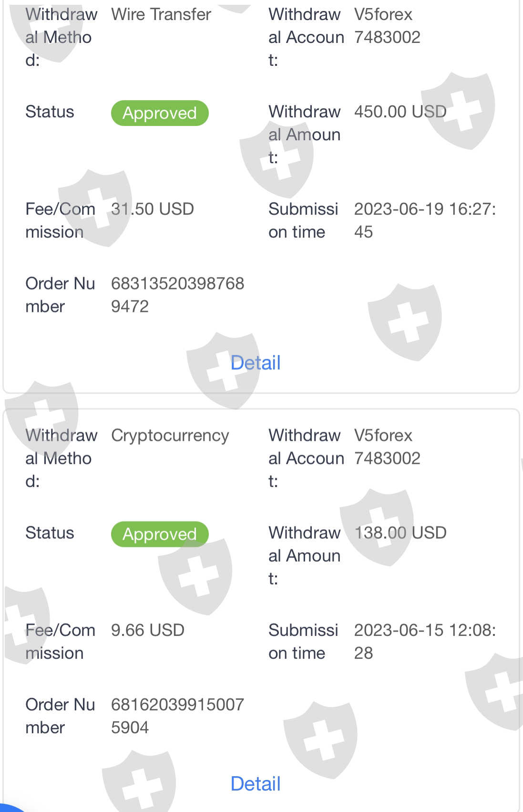The width and height of the screenshot is (523, 812).
Task: Click the 450.00 USD withdrawal amount
Action: pyautogui.click(x=400, y=112)
